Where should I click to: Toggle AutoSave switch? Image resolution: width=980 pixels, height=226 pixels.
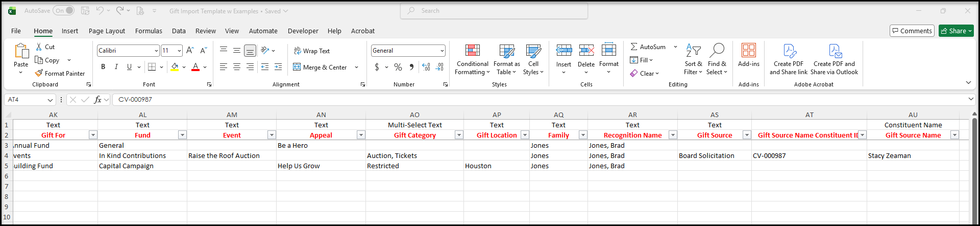click(x=63, y=10)
